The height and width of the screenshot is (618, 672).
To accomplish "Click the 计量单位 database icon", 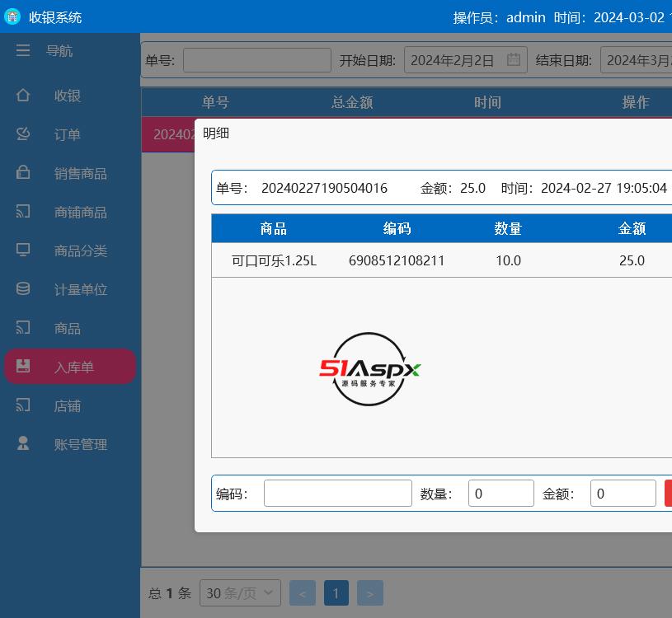I will [x=23, y=289].
